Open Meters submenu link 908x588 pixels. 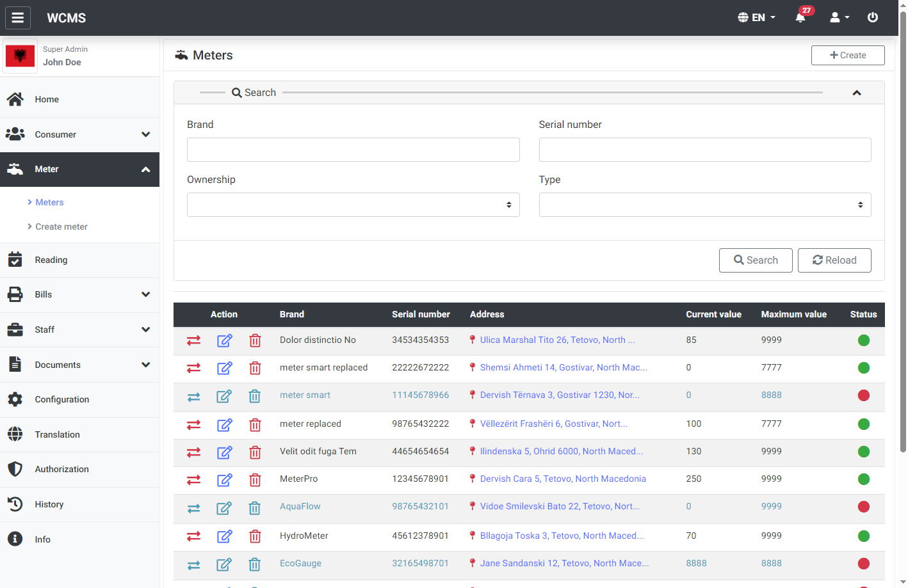coord(49,202)
